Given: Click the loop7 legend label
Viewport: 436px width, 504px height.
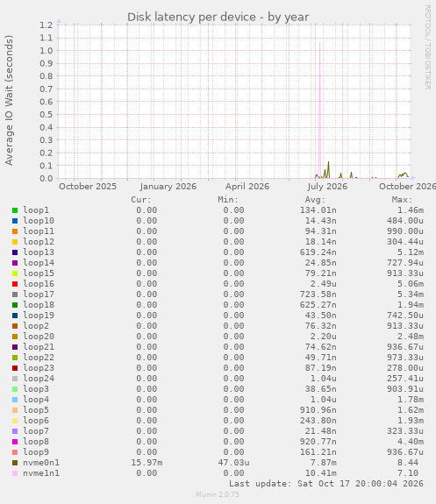Looking at the screenshot, I should (x=36, y=431).
